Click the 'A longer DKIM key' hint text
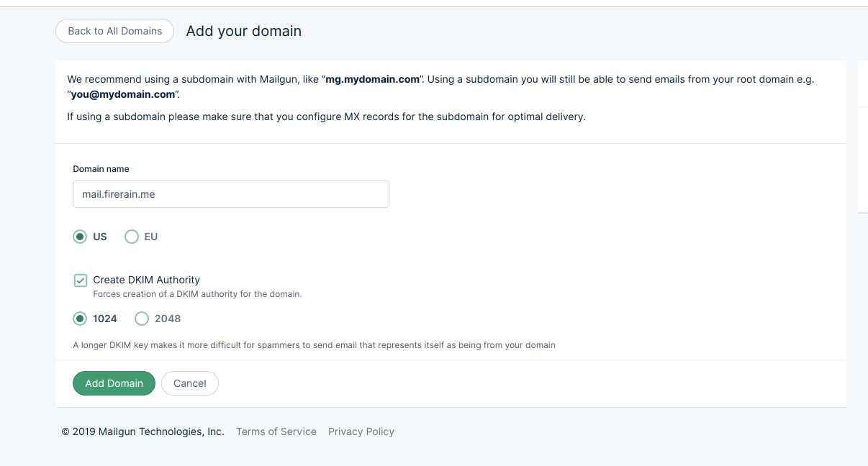This screenshot has height=466, width=868. click(x=314, y=345)
